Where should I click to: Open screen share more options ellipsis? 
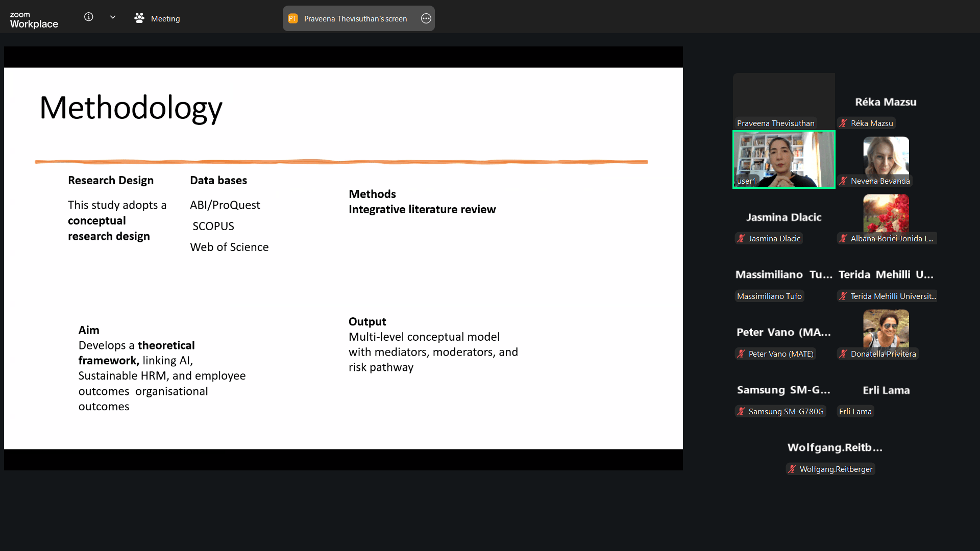[426, 18]
